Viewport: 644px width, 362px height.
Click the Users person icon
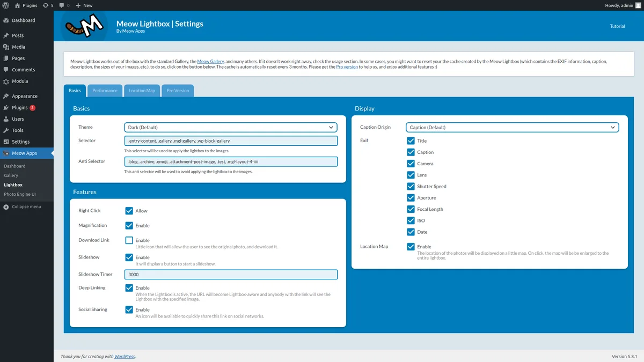point(6,119)
